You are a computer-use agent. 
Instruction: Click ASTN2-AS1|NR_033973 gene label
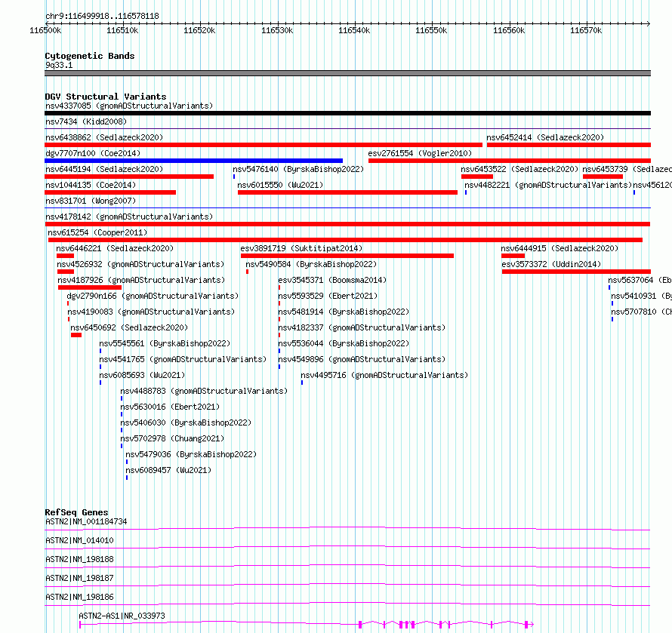[x=122, y=616]
